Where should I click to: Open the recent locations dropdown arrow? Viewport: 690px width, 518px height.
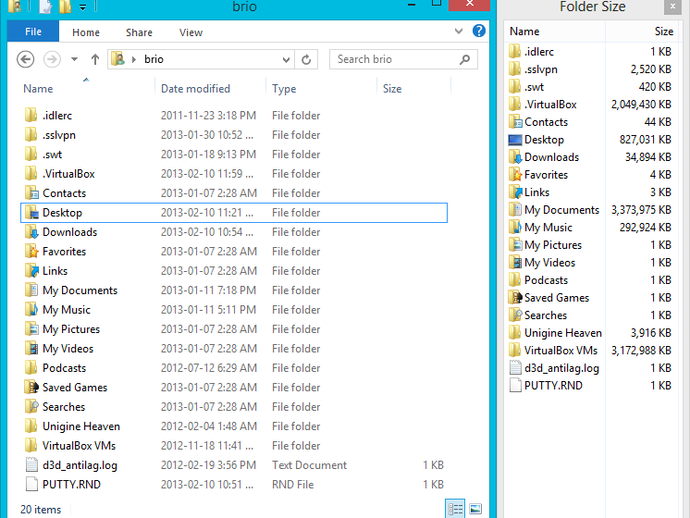click(x=74, y=59)
